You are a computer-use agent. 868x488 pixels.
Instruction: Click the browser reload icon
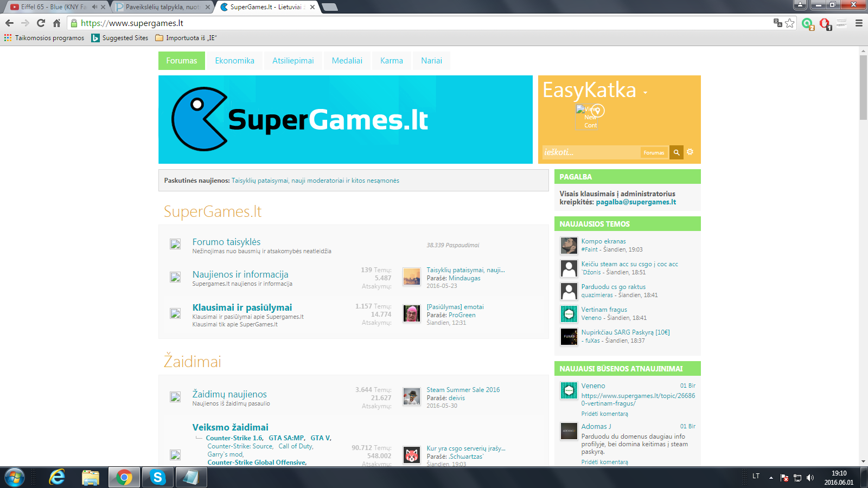click(41, 23)
